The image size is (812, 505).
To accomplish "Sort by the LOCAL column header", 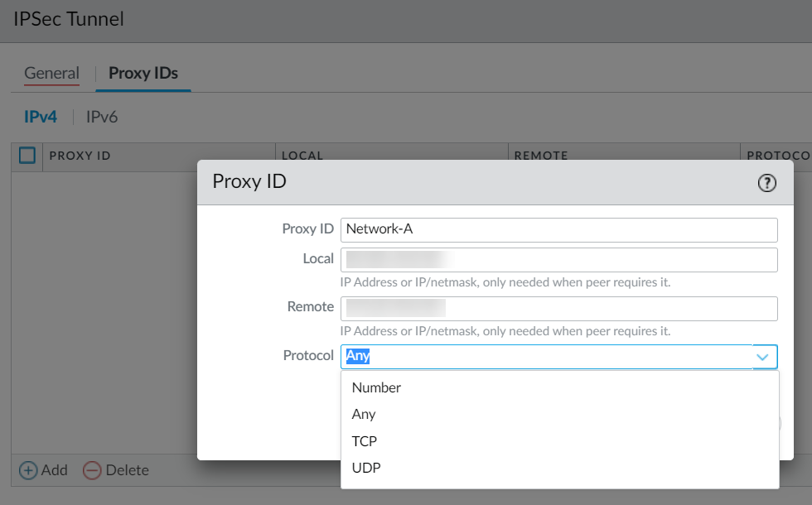I will [302, 156].
